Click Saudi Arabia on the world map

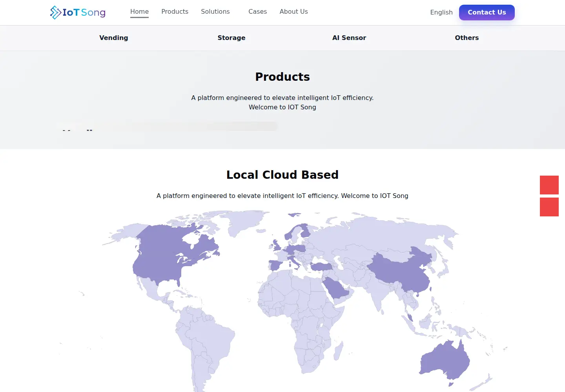pos(335,288)
